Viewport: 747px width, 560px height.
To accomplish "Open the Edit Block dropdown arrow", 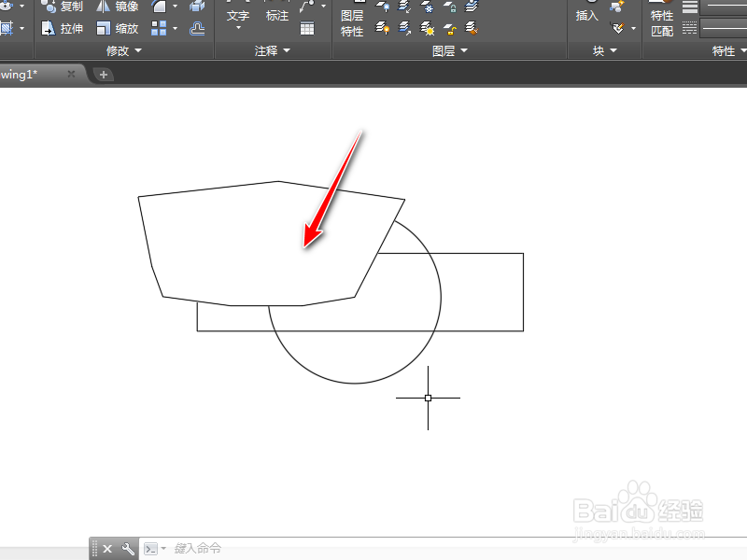I will (633, 29).
